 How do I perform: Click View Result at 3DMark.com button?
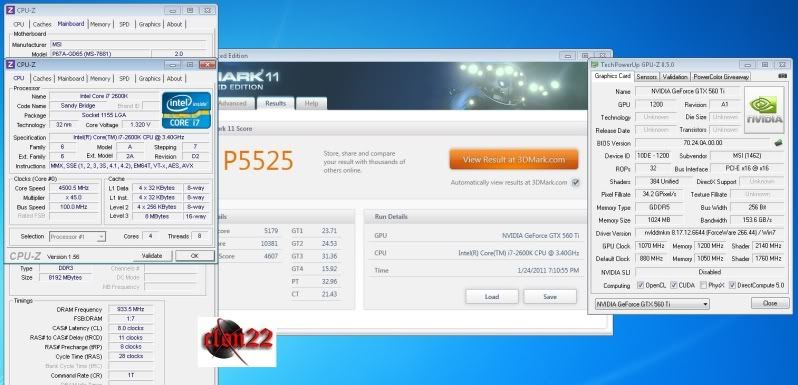[x=514, y=159]
